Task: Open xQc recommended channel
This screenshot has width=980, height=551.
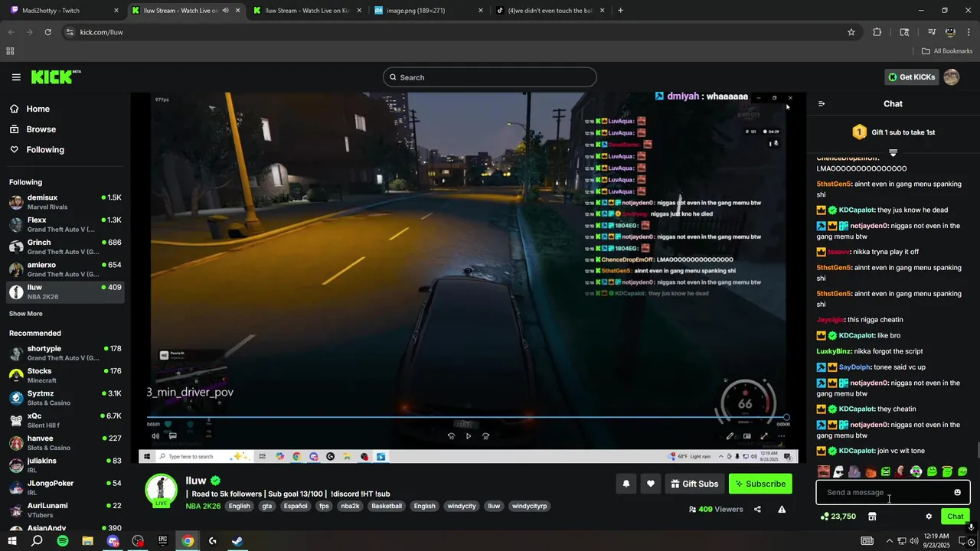Action: tap(64, 420)
